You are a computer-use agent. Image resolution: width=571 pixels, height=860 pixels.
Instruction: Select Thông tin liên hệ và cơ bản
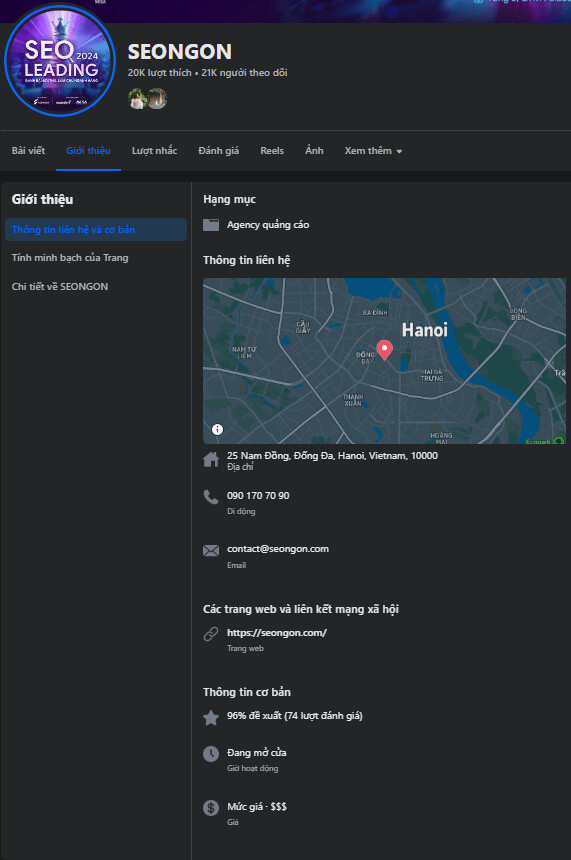click(96, 230)
